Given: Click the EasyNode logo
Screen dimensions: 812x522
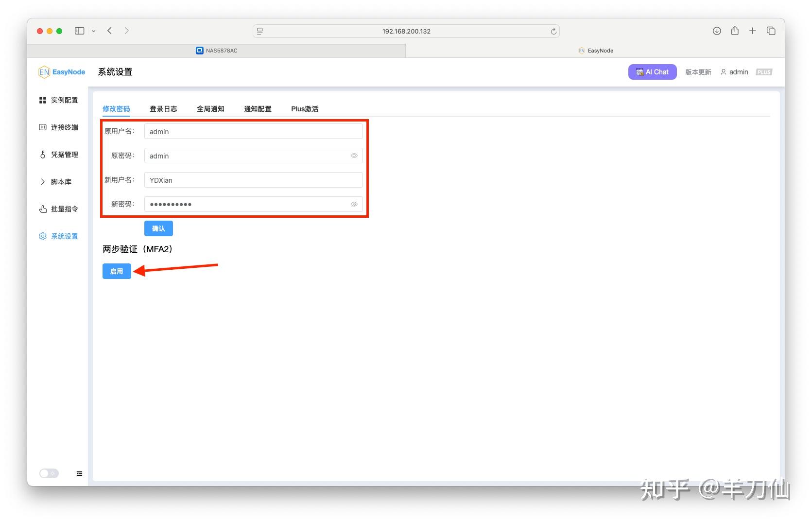Looking at the screenshot, I should pyautogui.click(x=61, y=71).
